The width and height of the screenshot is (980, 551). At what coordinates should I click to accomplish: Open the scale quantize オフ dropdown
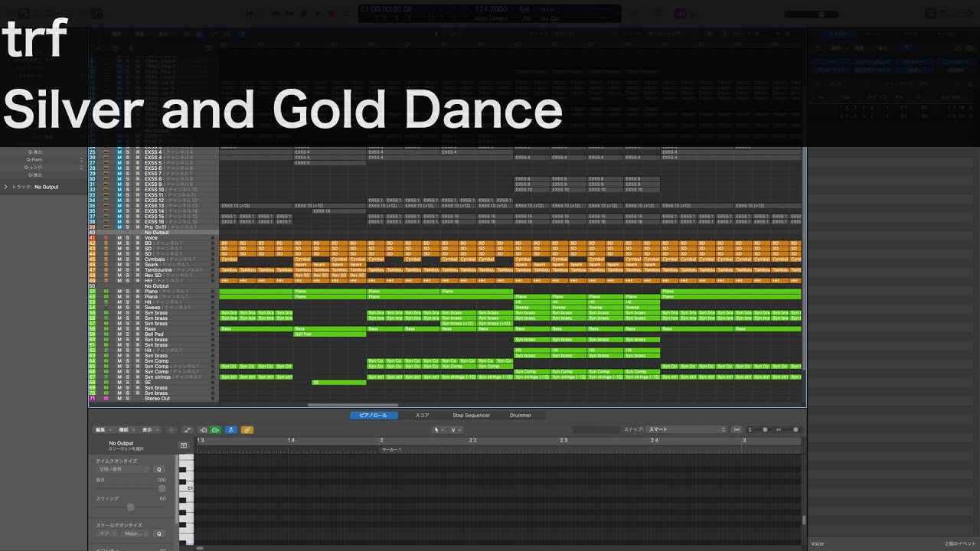pyautogui.click(x=107, y=533)
